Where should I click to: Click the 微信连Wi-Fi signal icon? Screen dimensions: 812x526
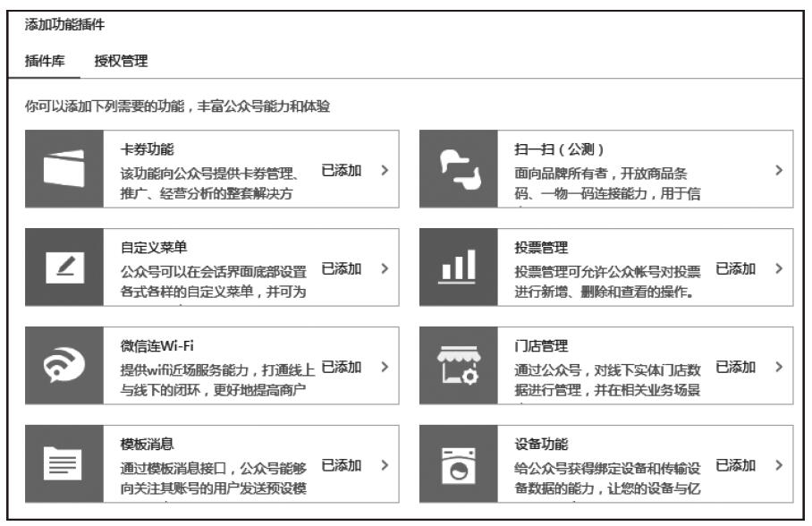click(67, 366)
